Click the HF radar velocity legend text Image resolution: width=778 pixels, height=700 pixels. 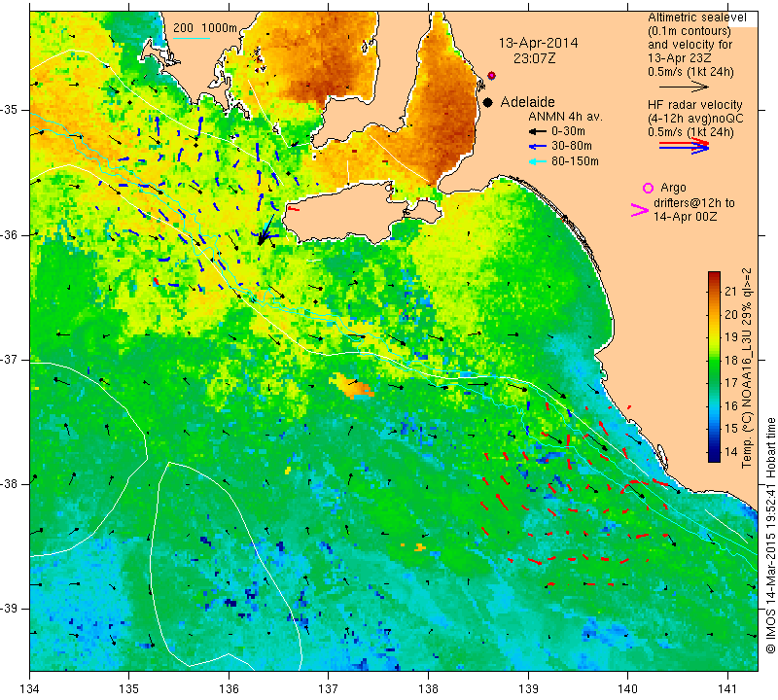click(695, 105)
